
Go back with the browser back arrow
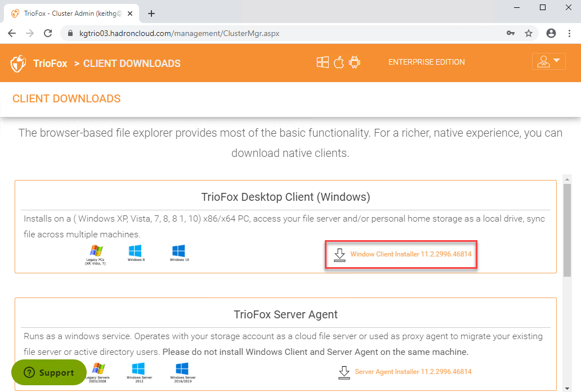(x=12, y=33)
